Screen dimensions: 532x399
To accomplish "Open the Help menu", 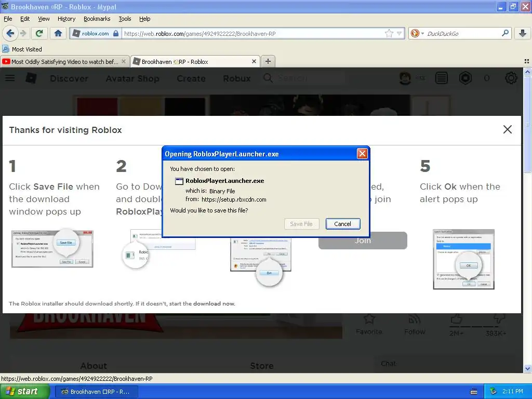I will click(x=144, y=19).
